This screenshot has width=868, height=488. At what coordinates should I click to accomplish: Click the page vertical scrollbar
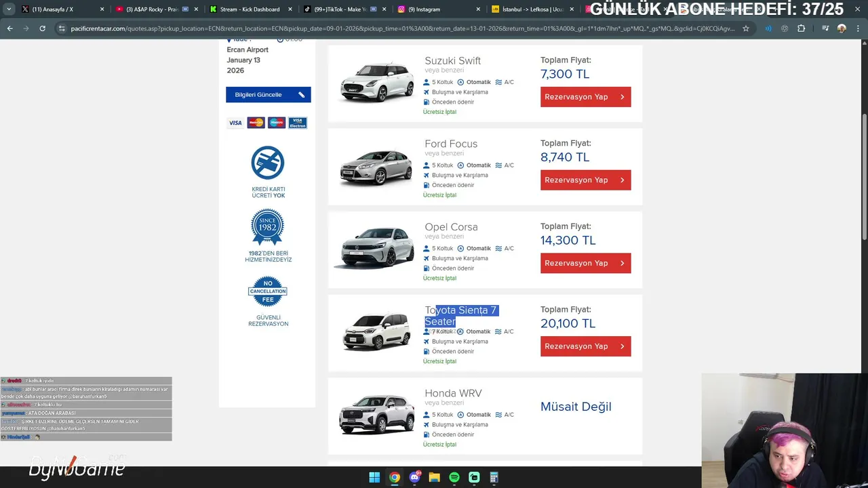coord(864,176)
